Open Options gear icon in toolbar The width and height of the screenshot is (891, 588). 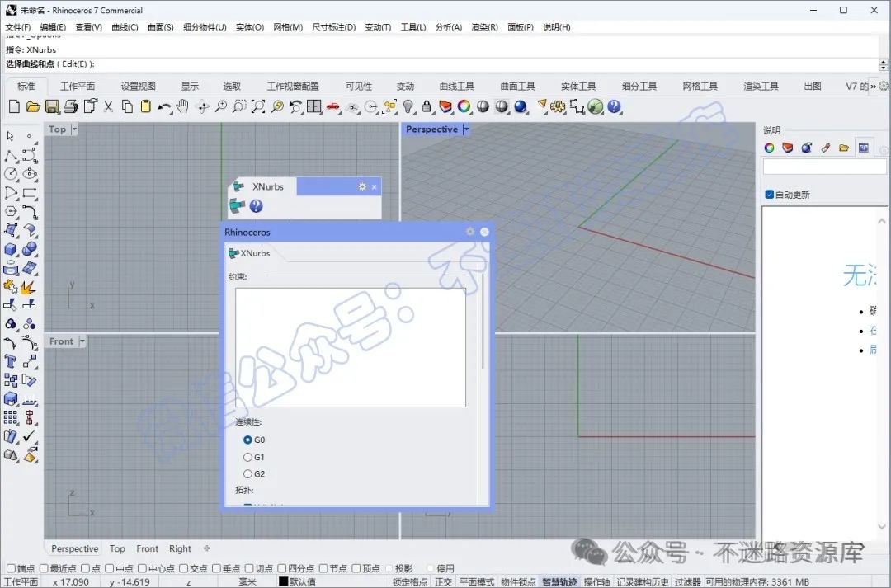coord(558,106)
